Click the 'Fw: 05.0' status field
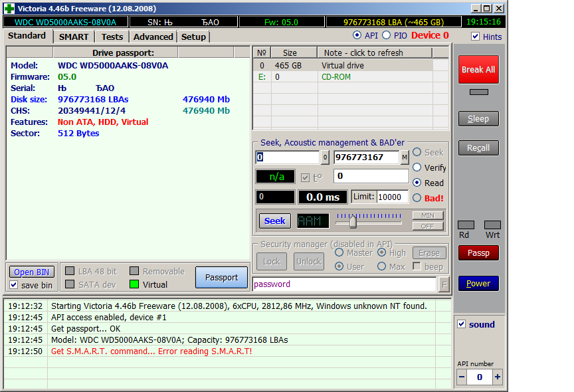Screen dimensions: 574x392 click(x=282, y=23)
